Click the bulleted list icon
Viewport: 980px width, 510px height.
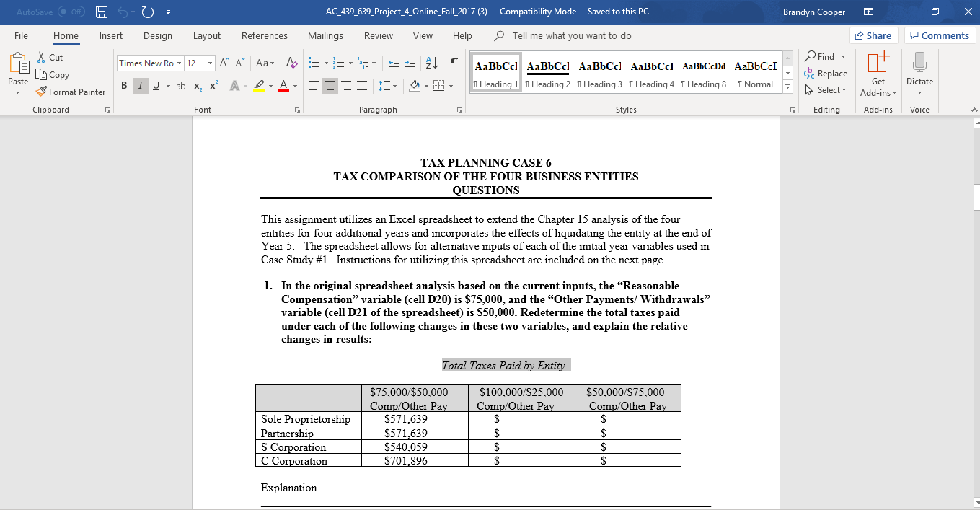[313, 63]
